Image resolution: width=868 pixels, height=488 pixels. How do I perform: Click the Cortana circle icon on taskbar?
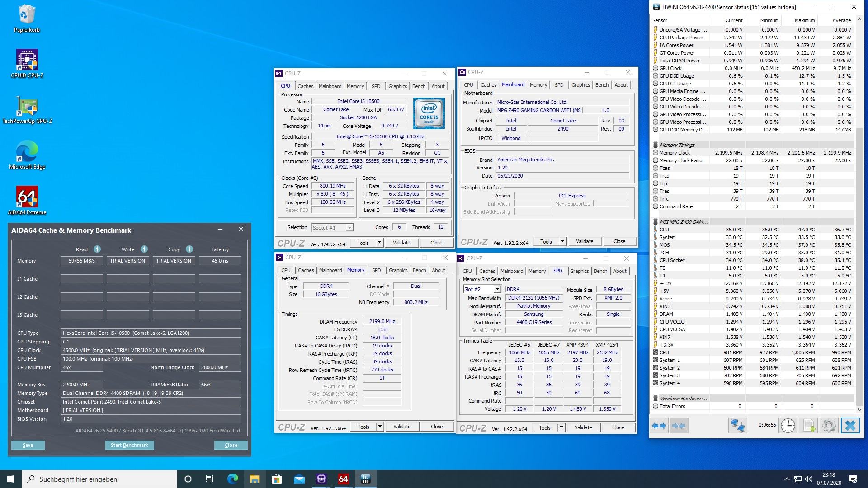pos(188,479)
